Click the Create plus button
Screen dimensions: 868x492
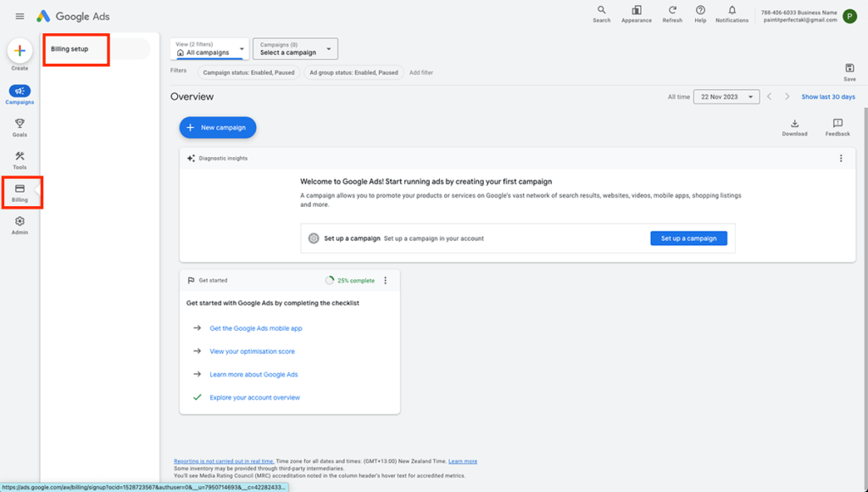pos(19,51)
